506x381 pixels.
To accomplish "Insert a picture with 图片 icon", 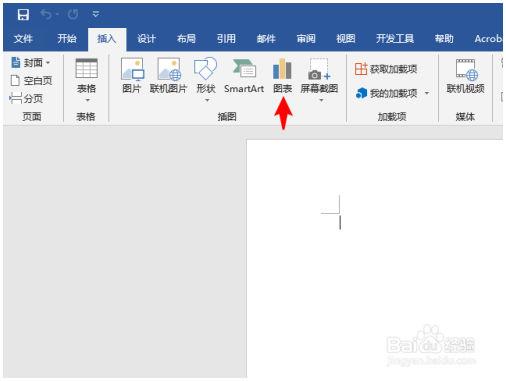I will click(x=132, y=75).
